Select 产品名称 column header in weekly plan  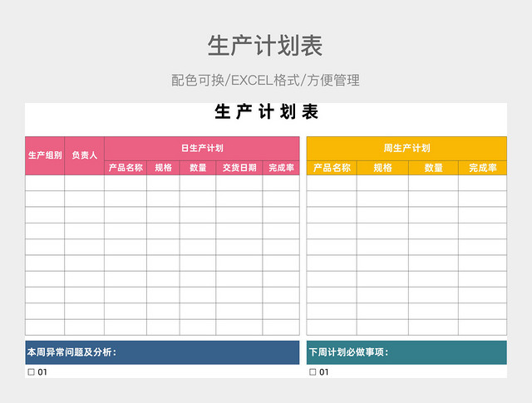[x=332, y=168]
